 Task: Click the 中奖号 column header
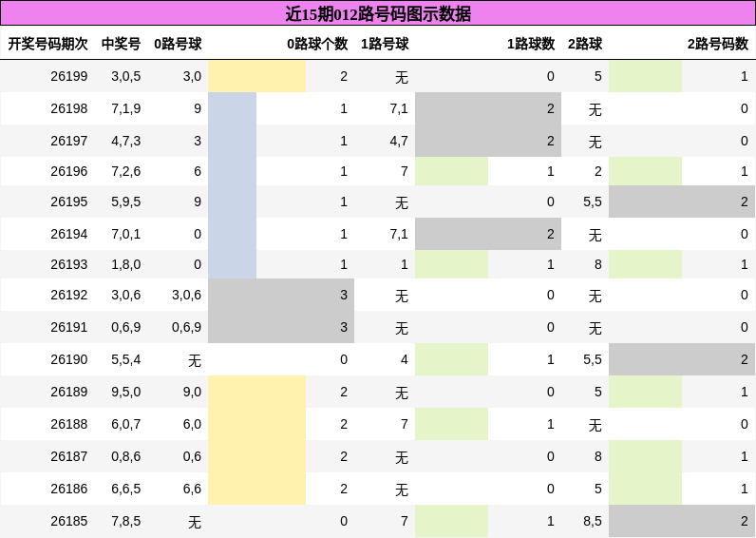point(121,44)
